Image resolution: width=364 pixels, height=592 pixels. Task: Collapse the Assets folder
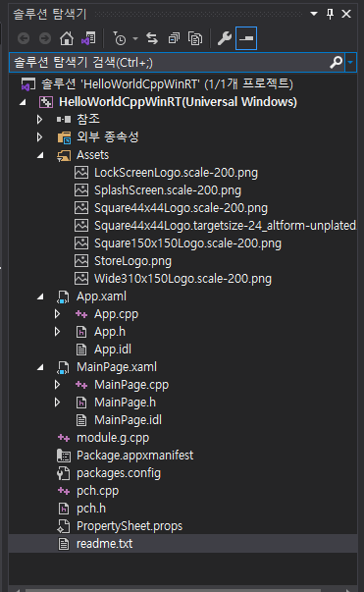[x=41, y=155]
